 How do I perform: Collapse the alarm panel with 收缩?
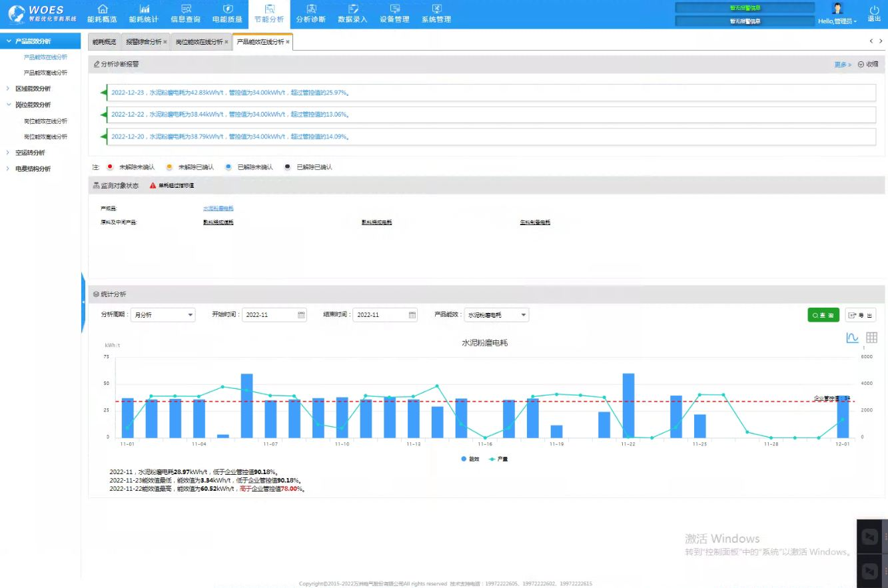pos(868,65)
